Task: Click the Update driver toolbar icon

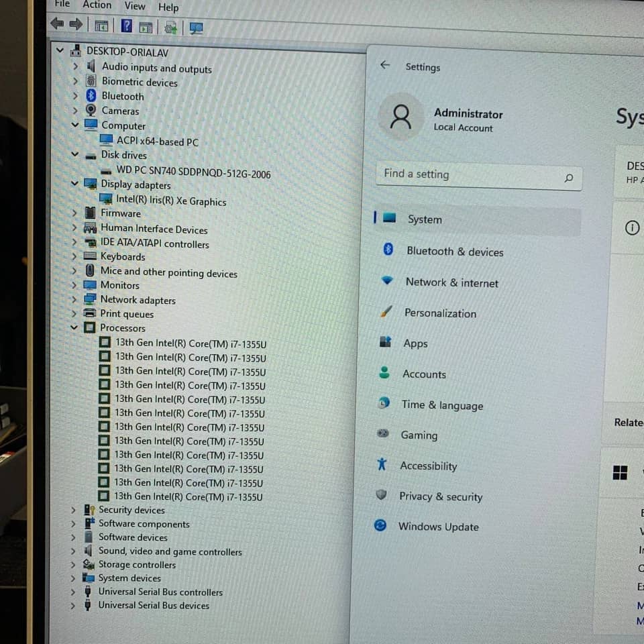Action: pyautogui.click(x=170, y=28)
